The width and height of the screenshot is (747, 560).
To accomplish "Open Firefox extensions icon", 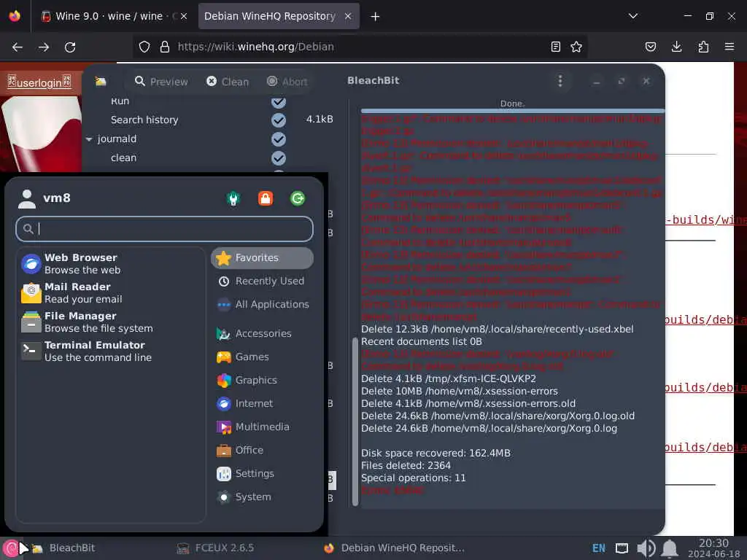I will click(703, 47).
